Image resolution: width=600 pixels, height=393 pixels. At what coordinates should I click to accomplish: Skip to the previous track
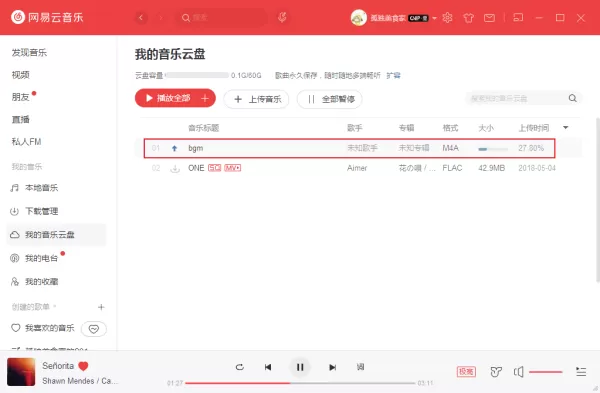[268, 367]
